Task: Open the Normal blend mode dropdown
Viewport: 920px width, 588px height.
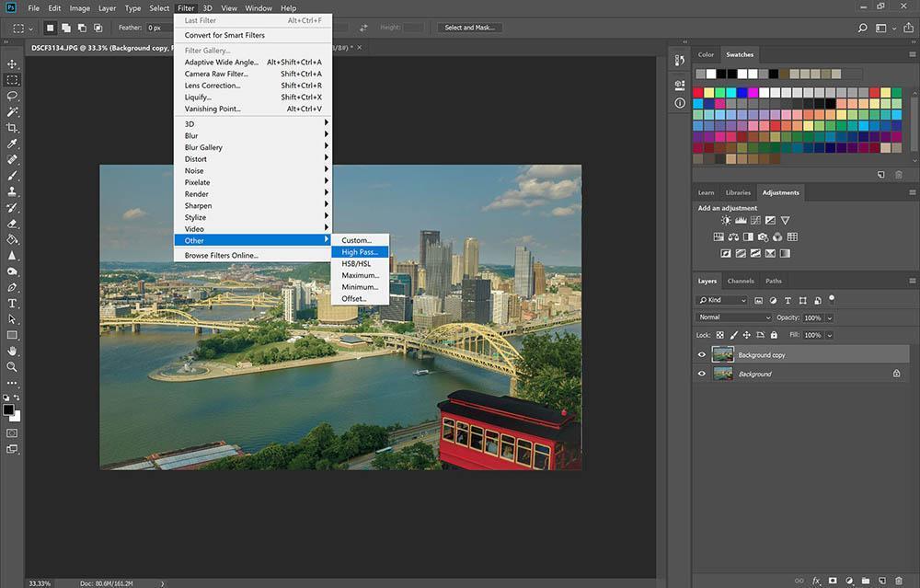Action: click(x=734, y=317)
